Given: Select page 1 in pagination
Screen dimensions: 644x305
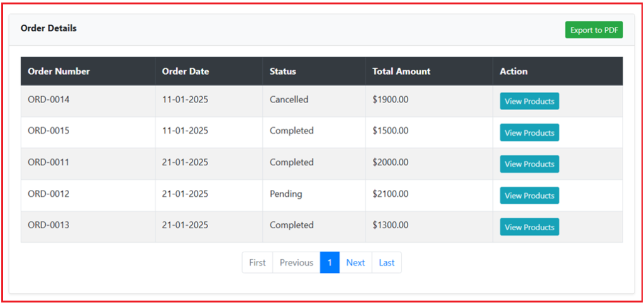Looking at the screenshot, I should pyautogui.click(x=330, y=263).
